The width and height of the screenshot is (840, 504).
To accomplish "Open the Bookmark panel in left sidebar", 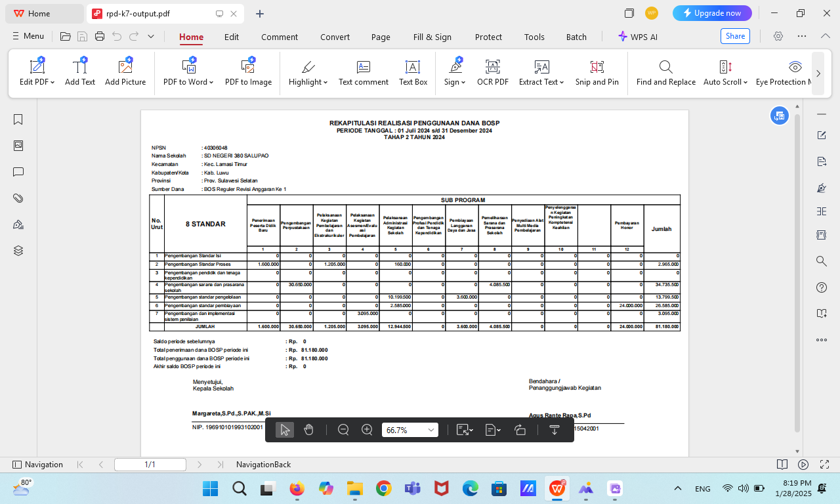I will pos(18,119).
